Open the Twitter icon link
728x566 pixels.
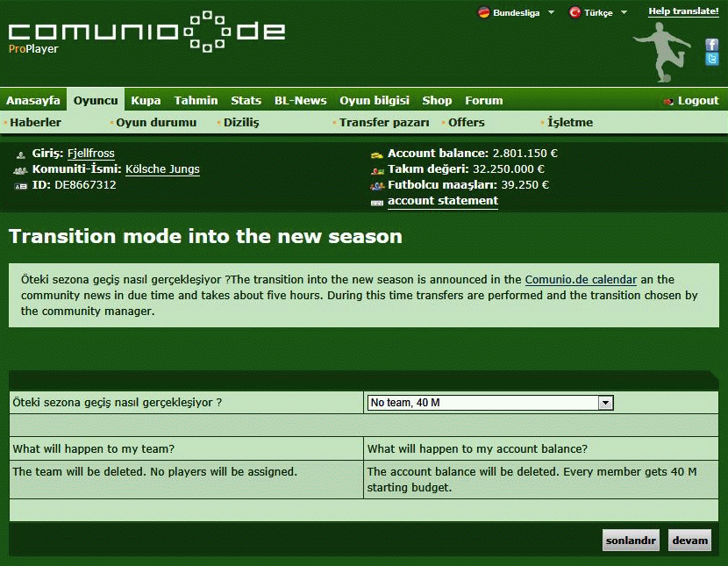click(x=712, y=59)
